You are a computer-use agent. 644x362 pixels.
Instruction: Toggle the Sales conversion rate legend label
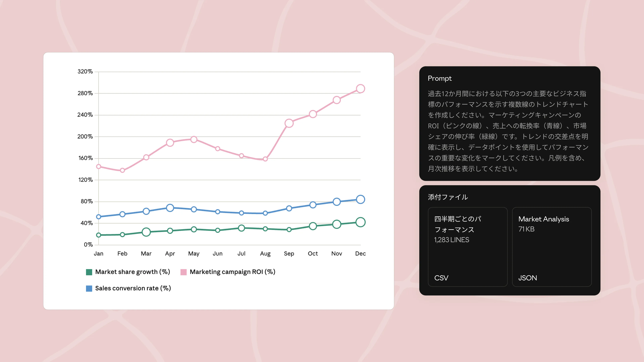click(133, 288)
